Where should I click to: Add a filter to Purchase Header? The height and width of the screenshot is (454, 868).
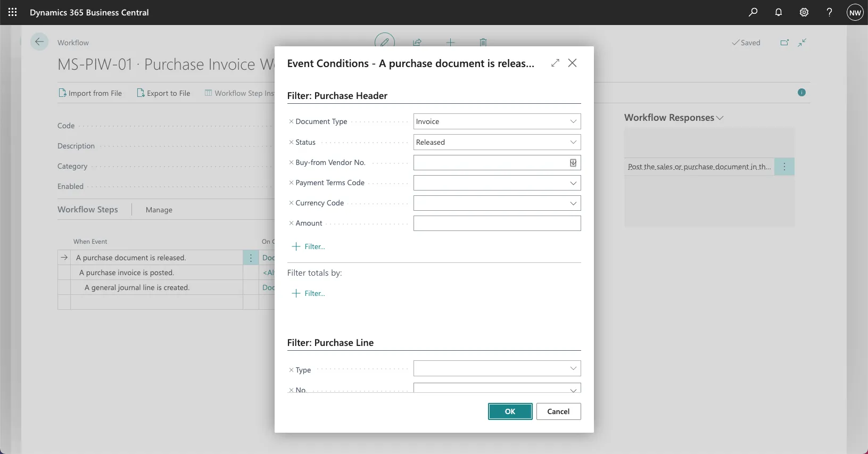309,246
